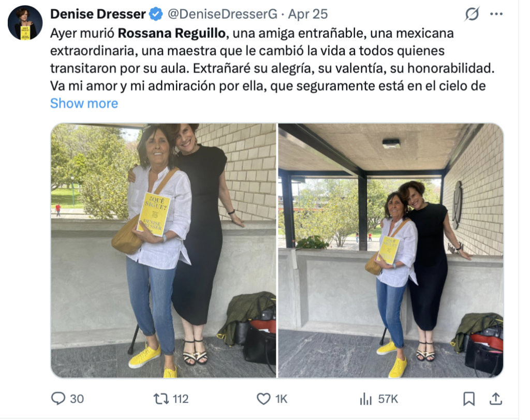Click the 30 replies count

click(77, 399)
